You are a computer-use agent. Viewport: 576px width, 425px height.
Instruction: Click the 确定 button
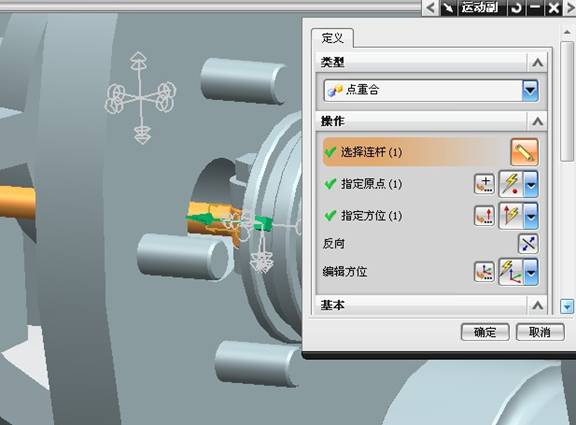485,332
